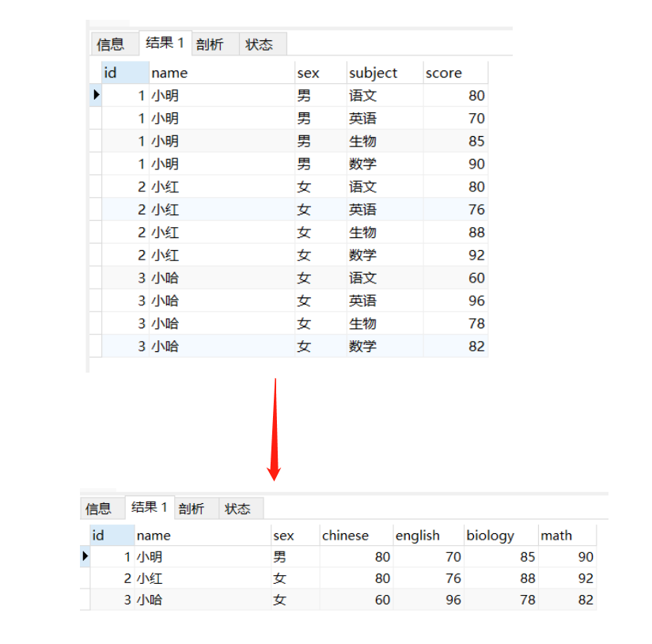Image resolution: width=652 pixels, height=644 pixels.
Task: Select 小红's biology value 88 in lower table
Action: pos(501,578)
